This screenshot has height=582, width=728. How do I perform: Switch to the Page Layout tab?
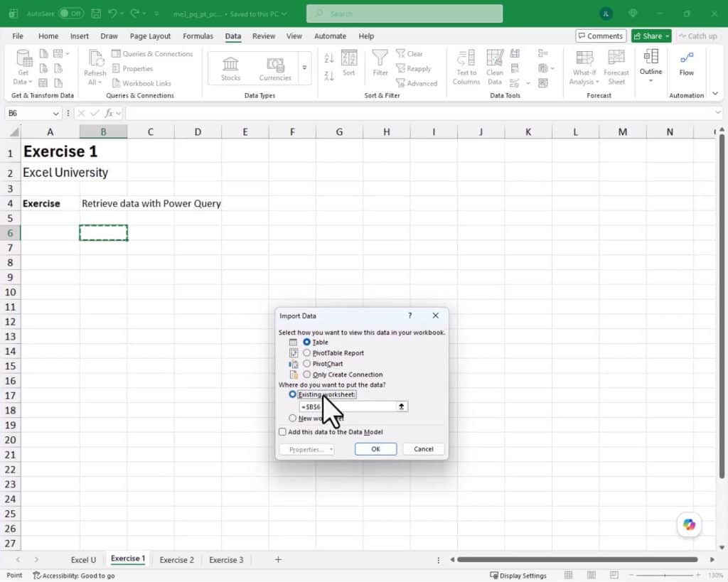point(150,36)
